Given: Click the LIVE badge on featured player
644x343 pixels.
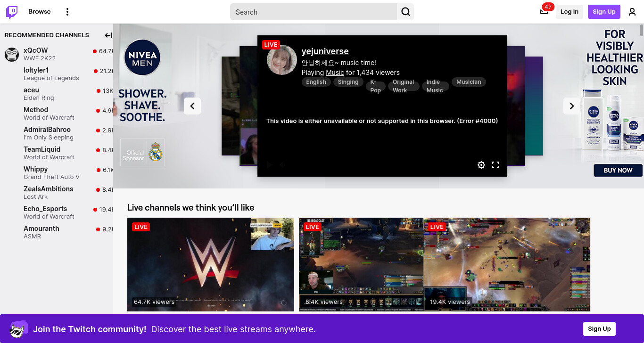Looking at the screenshot, I should 271,45.
